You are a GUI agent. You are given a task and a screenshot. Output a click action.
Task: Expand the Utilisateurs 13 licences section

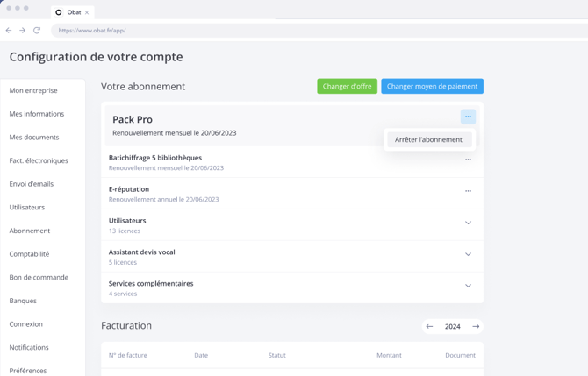pos(468,223)
